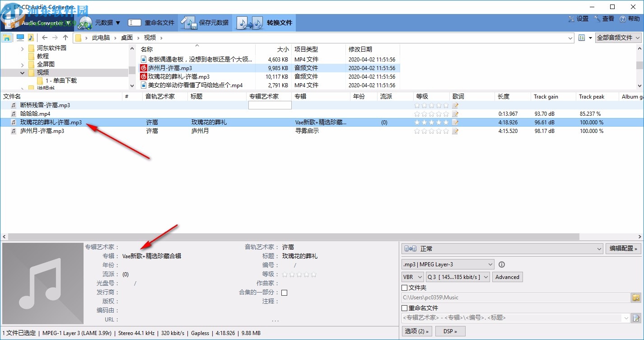This screenshot has width=644, height=340.
Task: Click the encoder format info icon
Action: pyautogui.click(x=501, y=264)
